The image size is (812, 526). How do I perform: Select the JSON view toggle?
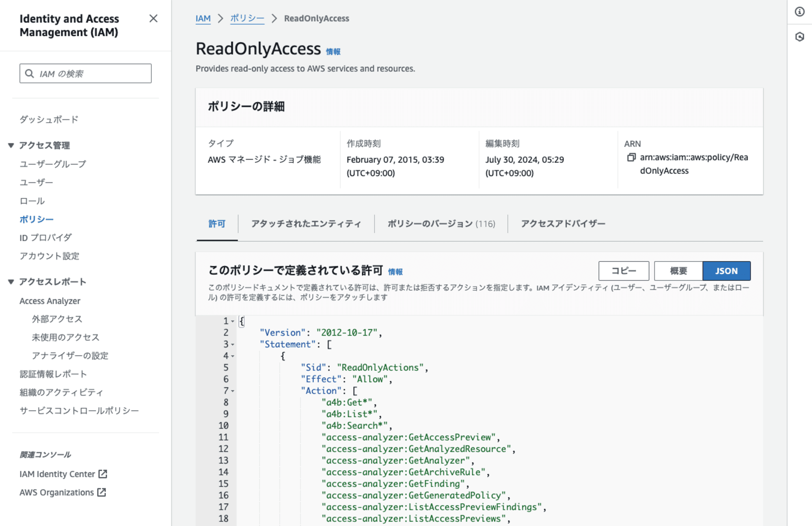tap(726, 271)
